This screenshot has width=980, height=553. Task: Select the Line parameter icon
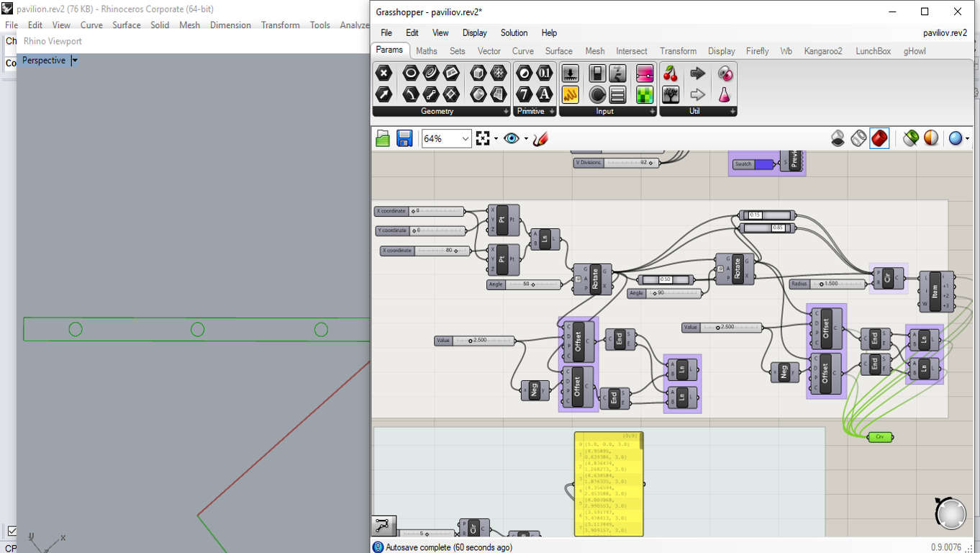(431, 94)
